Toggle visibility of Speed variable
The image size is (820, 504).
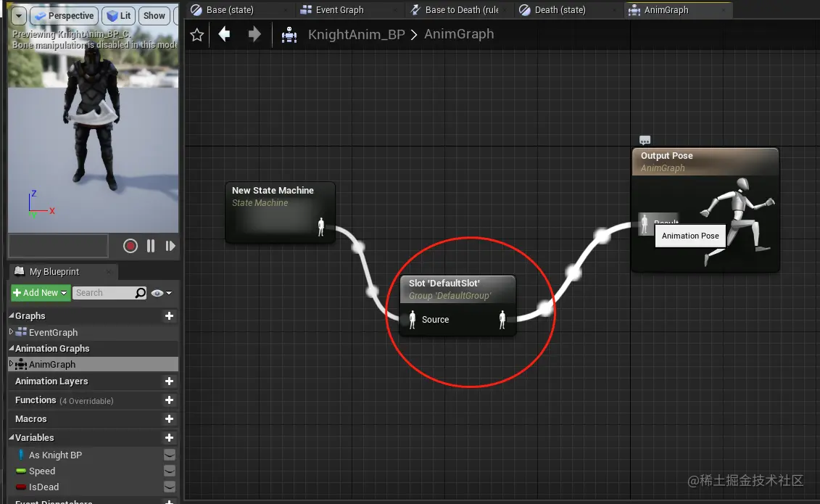coord(170,471)
